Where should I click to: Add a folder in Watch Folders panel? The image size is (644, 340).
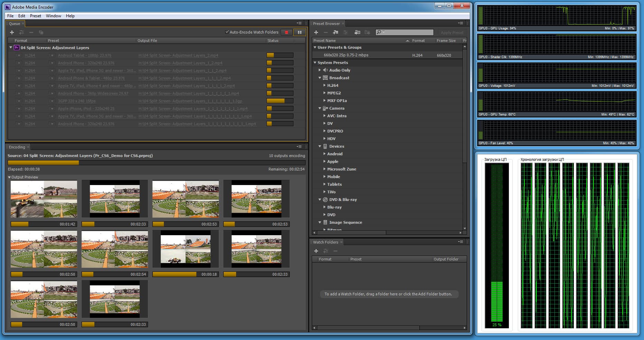316,251
